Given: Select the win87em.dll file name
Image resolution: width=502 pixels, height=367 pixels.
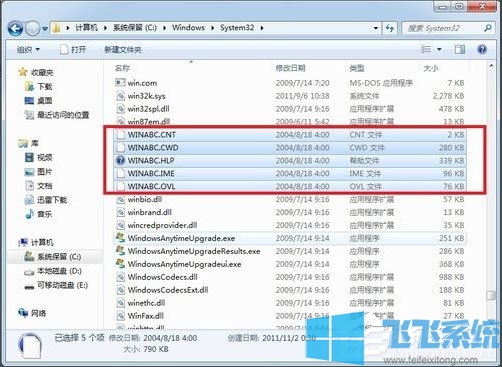Looking at the screenshot, I should [149, 122].
